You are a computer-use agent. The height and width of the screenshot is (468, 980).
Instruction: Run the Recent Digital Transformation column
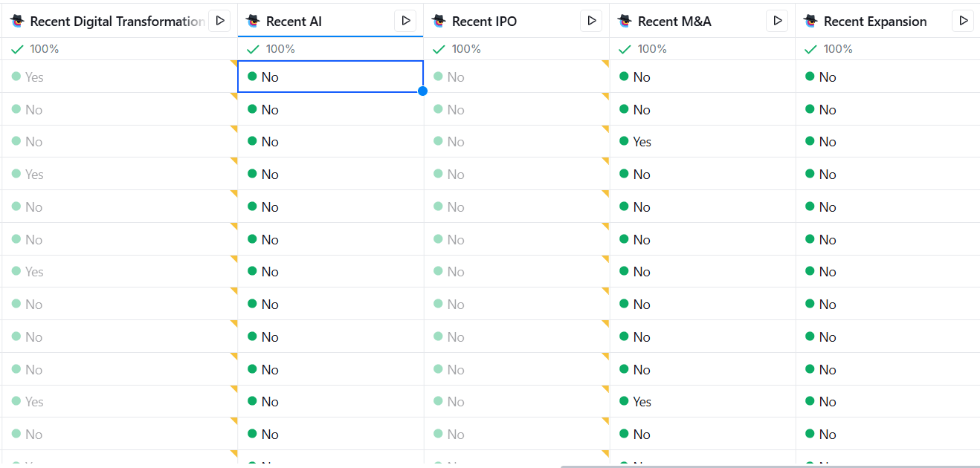[219, 21]
